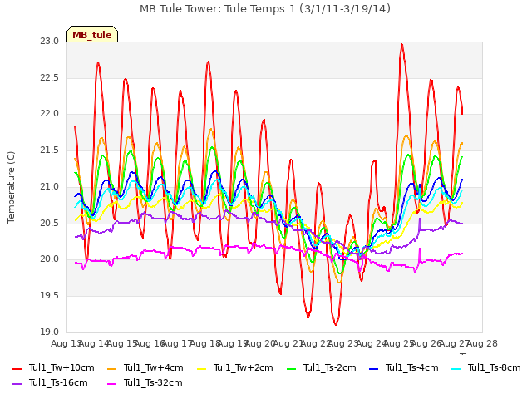This screenshot has height=399, width=532.
Task: Select the Tul1_Tw+10cm legend label
Action: pyautogui.click(x=62, y=367)
